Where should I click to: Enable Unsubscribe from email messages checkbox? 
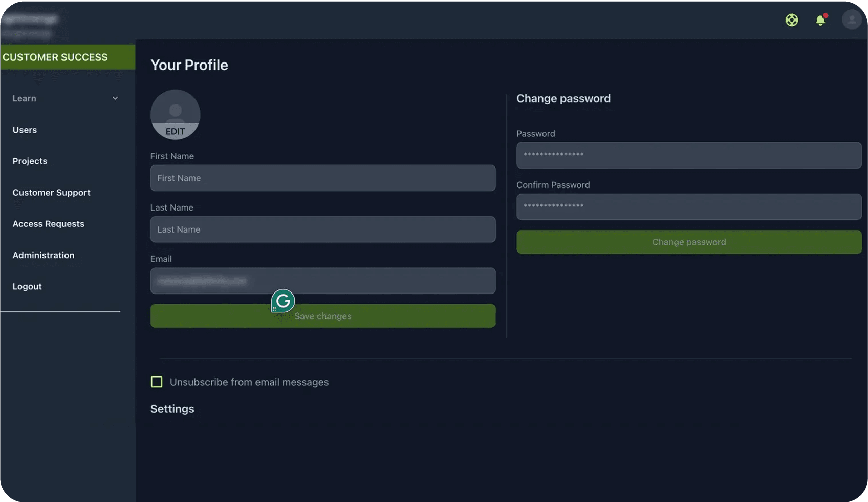click(157, 382)
